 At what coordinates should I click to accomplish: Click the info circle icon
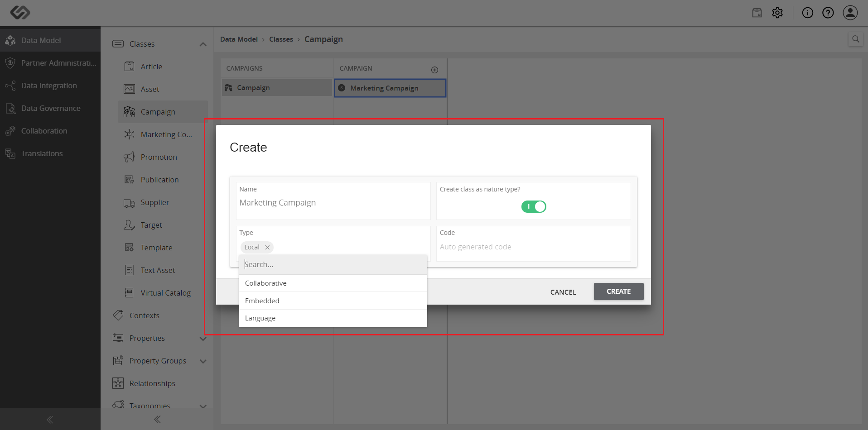[x=808, y=13]
